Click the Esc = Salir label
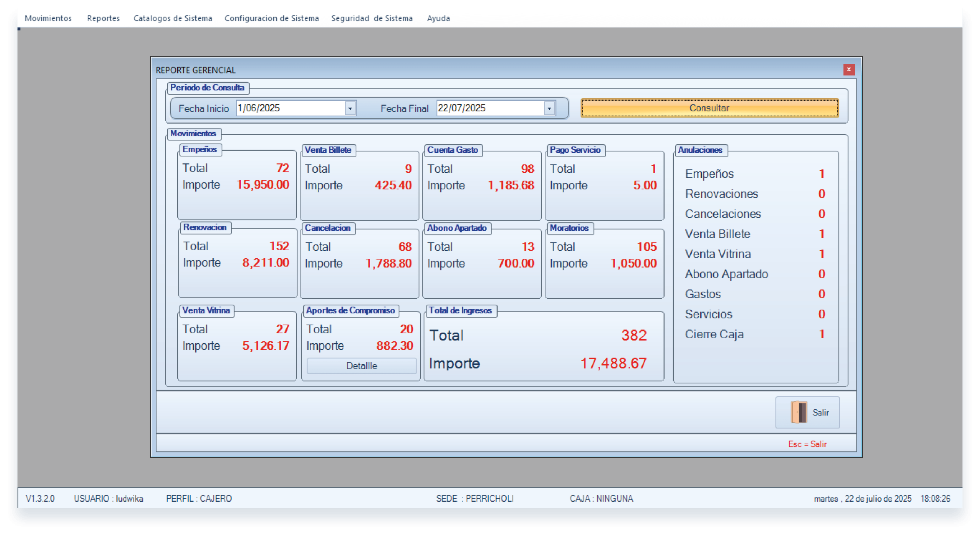The image size is (980, 535). (x=807, y=444)
